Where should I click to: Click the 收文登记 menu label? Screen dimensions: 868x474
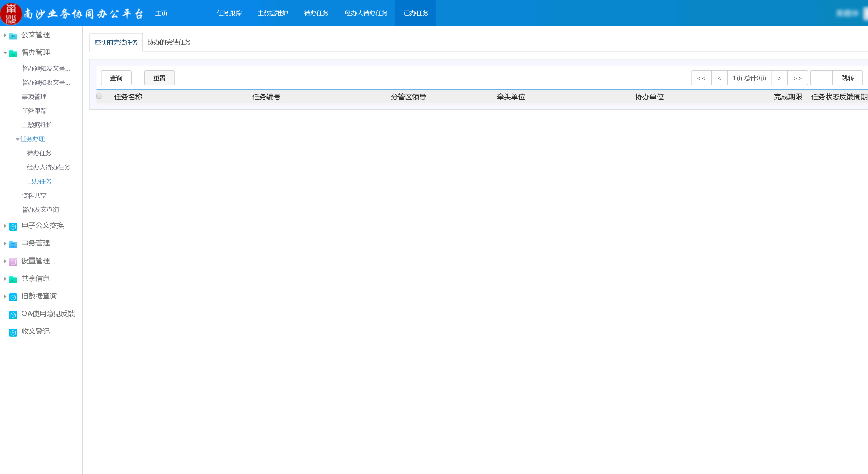tap(36, 331)
